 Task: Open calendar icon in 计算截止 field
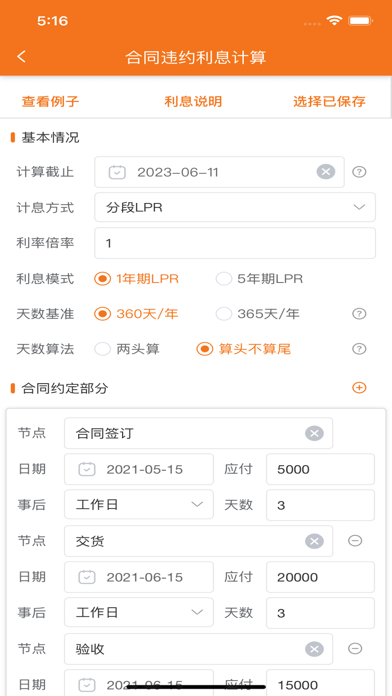(x=117, y=172)
